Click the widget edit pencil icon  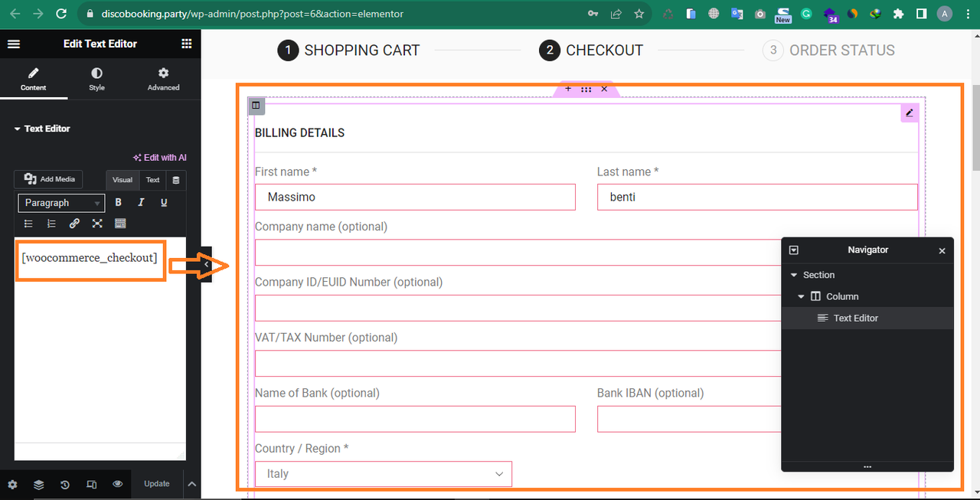click(910, 113)
